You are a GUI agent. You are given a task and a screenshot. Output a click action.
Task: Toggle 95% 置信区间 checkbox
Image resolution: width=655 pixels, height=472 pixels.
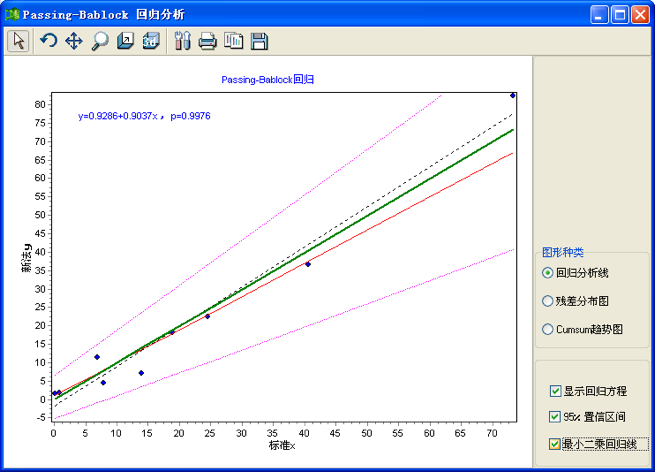[x=555, y=416]
